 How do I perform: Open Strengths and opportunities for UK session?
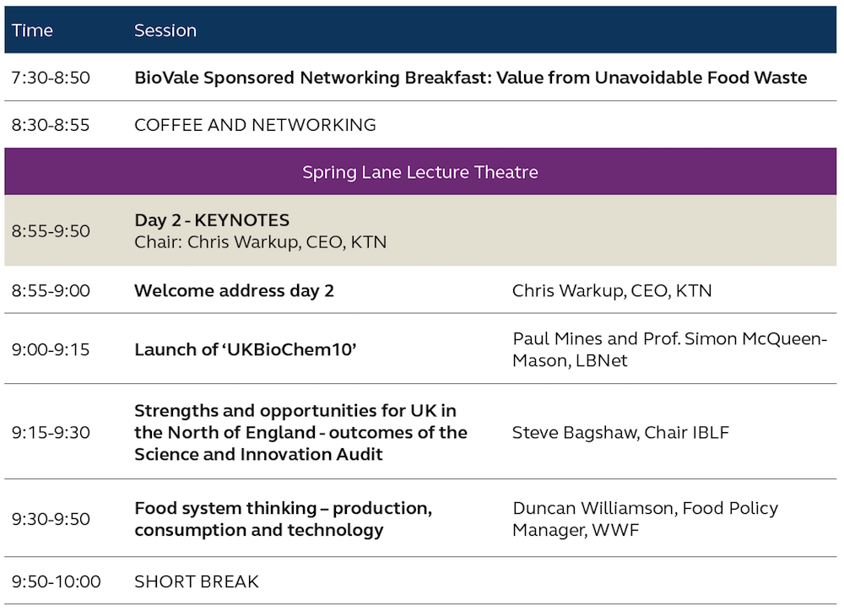301,432
